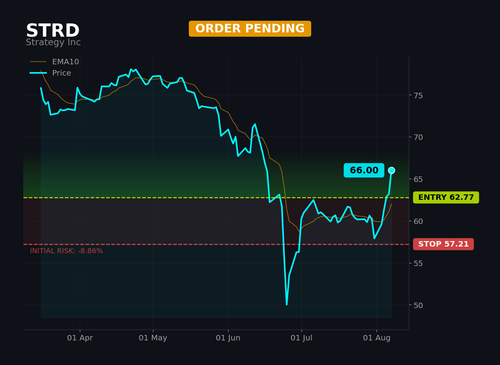Select the Price legend entry

pyautogui.click(x=51, y=73)
